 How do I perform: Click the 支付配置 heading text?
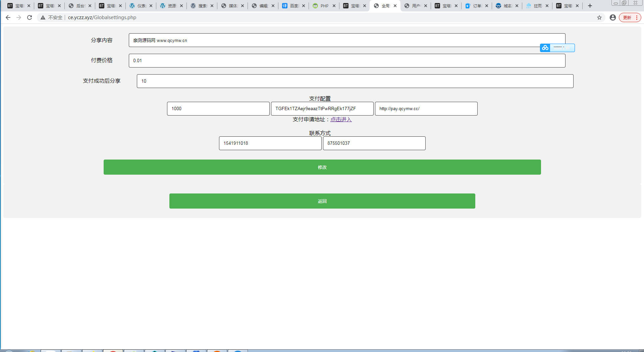click(320, 98)
